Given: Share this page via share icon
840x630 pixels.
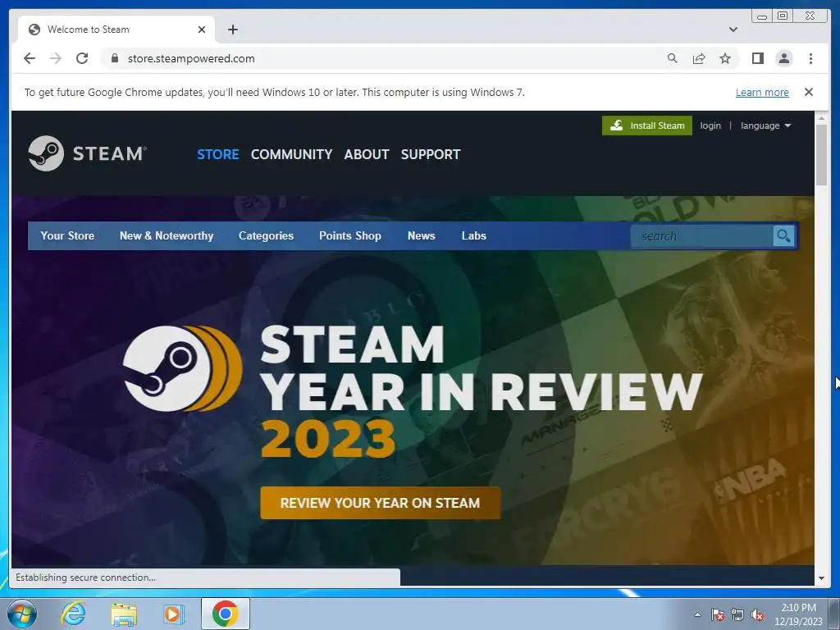Looking at the screenshot, I should 699,58.
